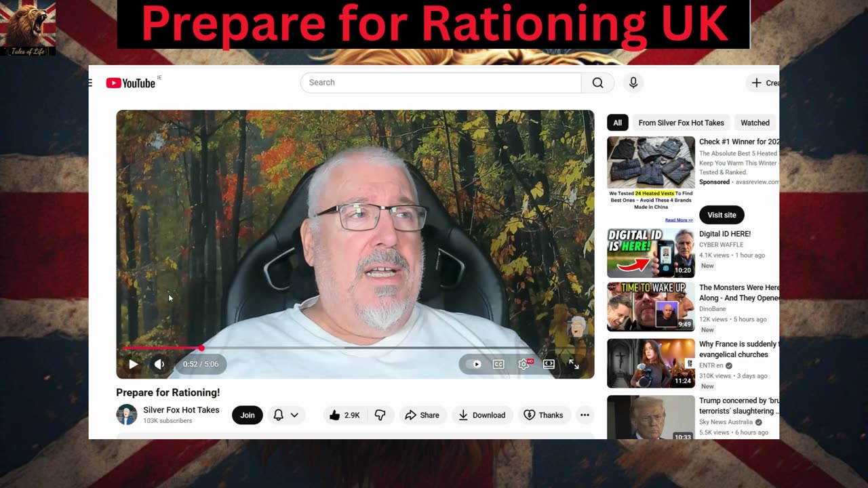
Task: Toggle the autoplay switch in player
Action: click(x=474, y=364)
